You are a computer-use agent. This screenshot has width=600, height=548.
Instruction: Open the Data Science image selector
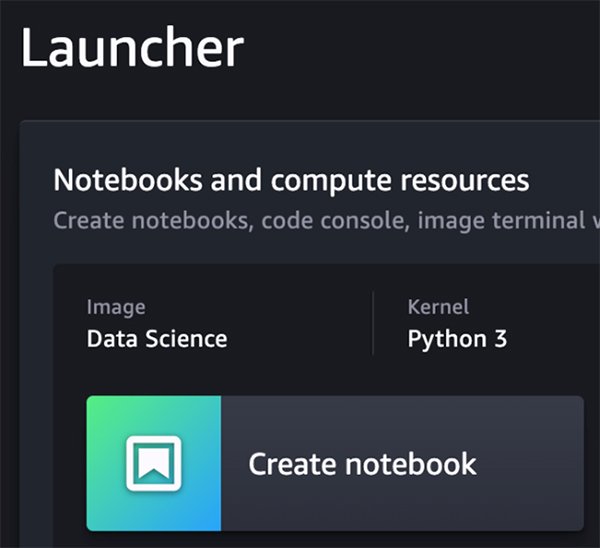(157, 339)
